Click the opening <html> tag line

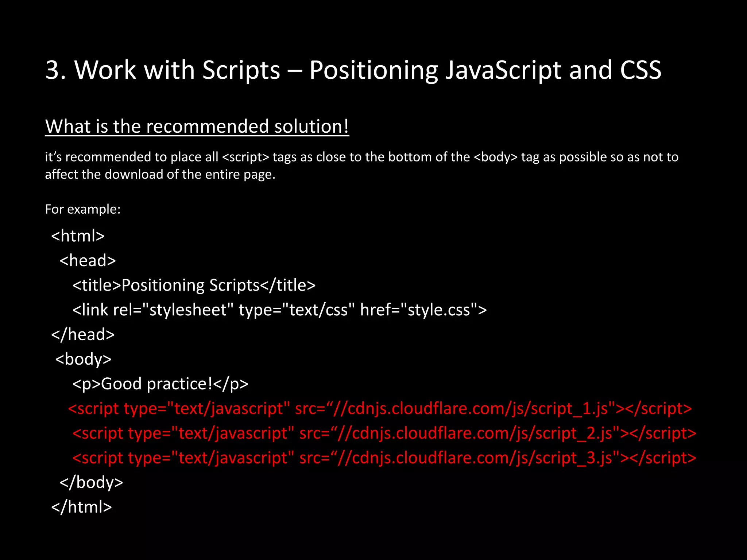[x=78, y=236]
